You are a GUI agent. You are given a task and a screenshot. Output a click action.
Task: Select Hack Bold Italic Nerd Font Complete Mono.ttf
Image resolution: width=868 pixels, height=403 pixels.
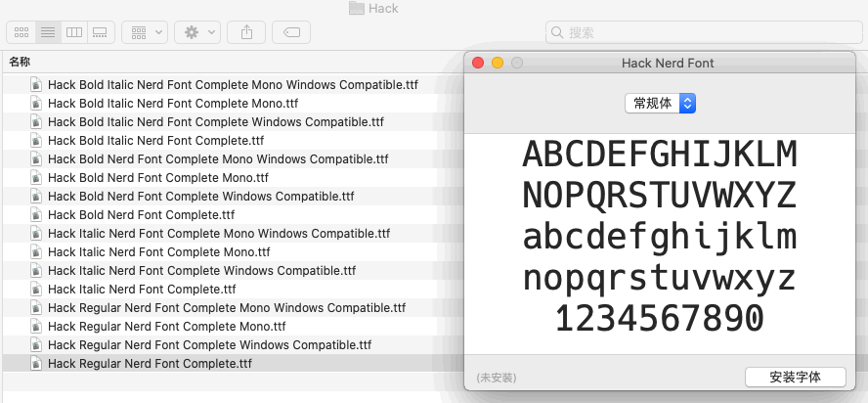click(x=173, y=103)
